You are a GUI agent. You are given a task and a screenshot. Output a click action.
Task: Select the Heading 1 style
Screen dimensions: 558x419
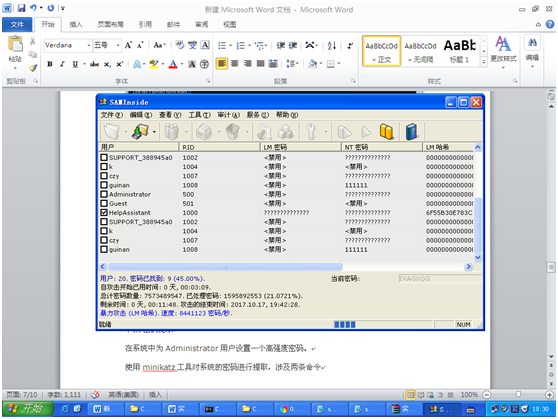click(459, 51)
